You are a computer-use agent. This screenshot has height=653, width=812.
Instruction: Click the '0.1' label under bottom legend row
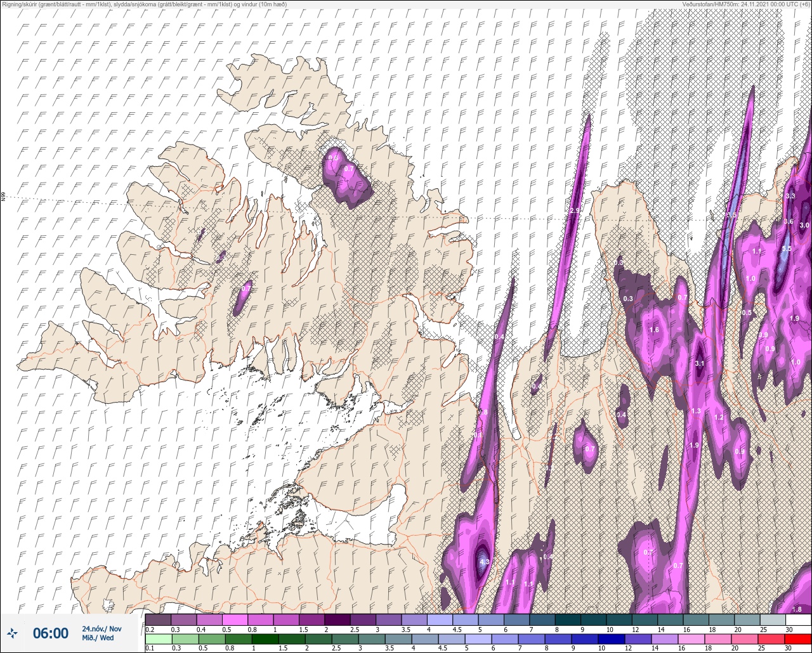point(150,649)
